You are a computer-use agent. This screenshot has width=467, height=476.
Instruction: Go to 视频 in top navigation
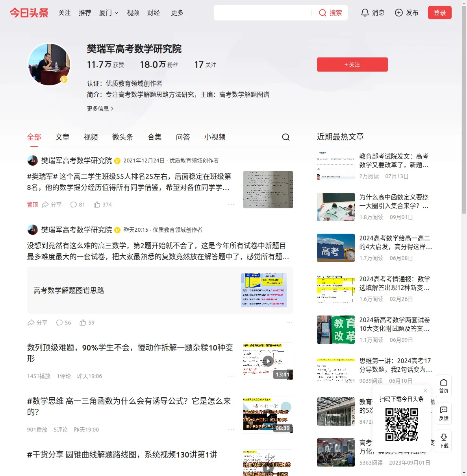coord(133,13)
